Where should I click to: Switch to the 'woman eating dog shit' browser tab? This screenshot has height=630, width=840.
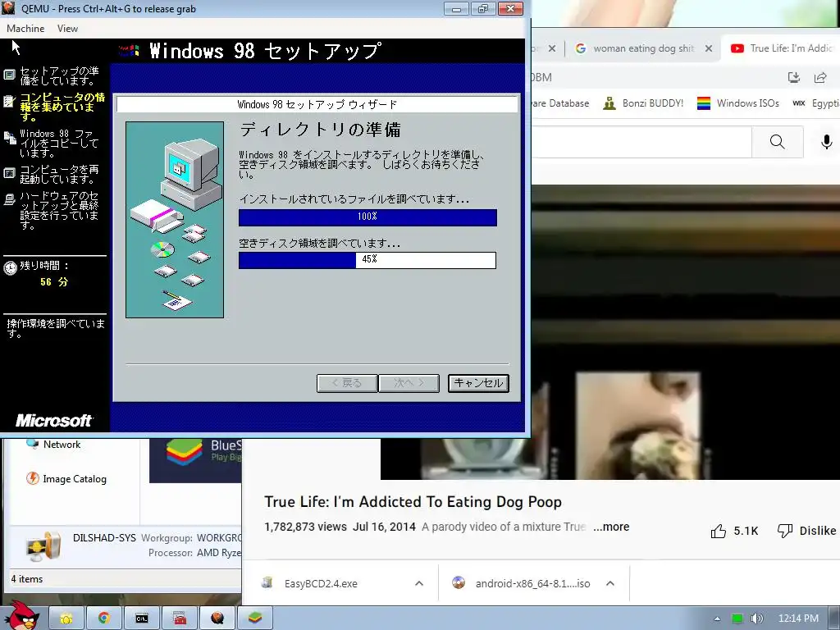643,48
